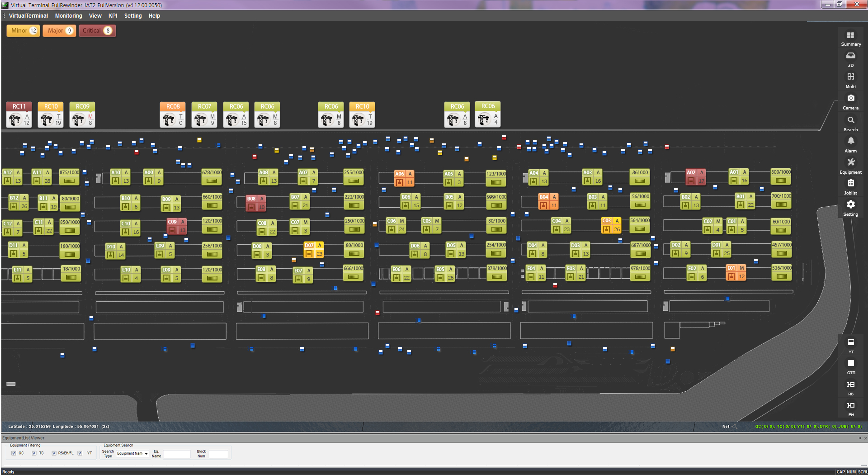Image resolution: width=868 pixels, height=475 pixels.
Task: Click the Camera icon in sidebar
Action: pos(850,101)
